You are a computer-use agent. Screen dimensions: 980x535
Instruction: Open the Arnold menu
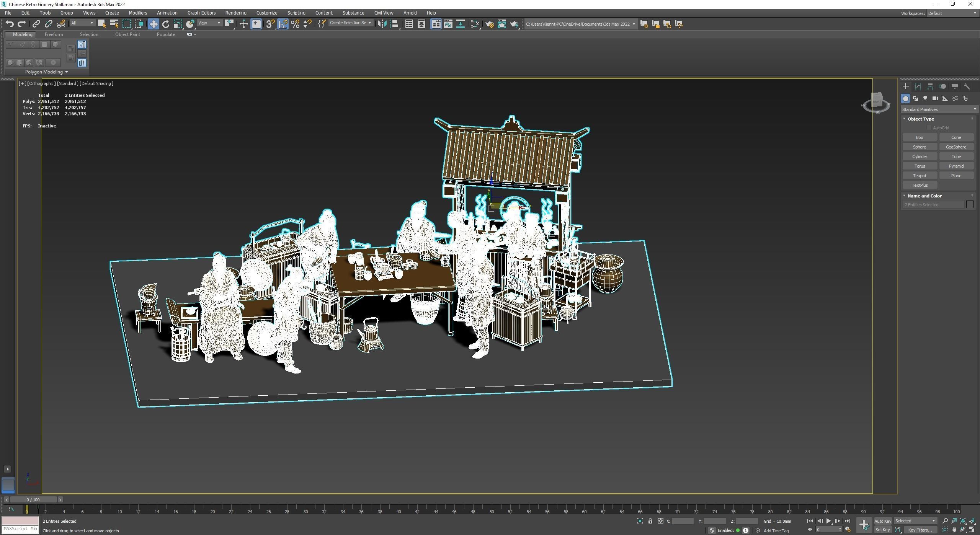[x=410, y=13]
